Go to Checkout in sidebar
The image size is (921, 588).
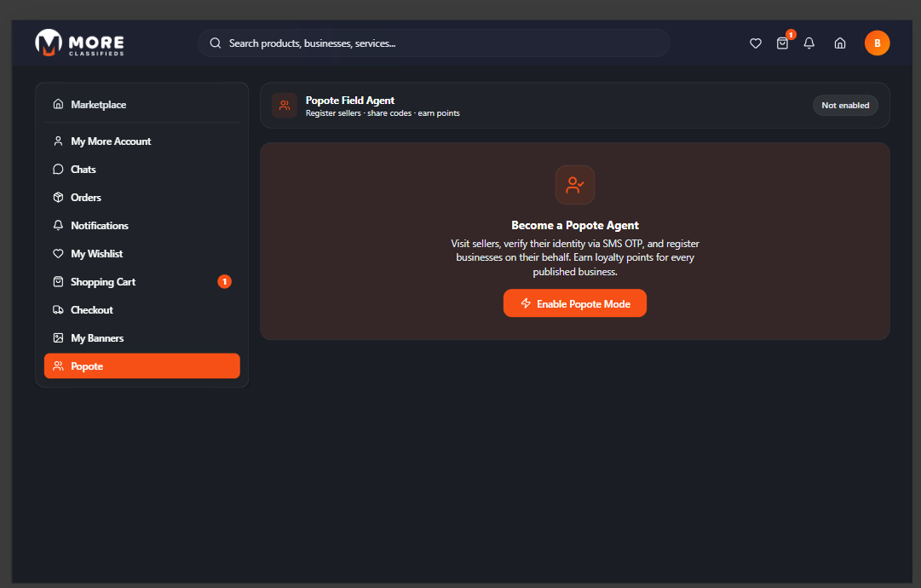(x=92, y=310)
